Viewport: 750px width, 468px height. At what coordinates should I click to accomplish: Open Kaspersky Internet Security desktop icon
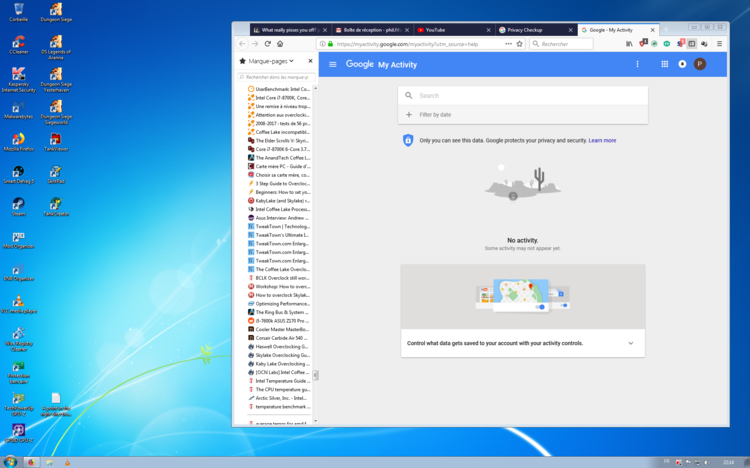(19, 80)
